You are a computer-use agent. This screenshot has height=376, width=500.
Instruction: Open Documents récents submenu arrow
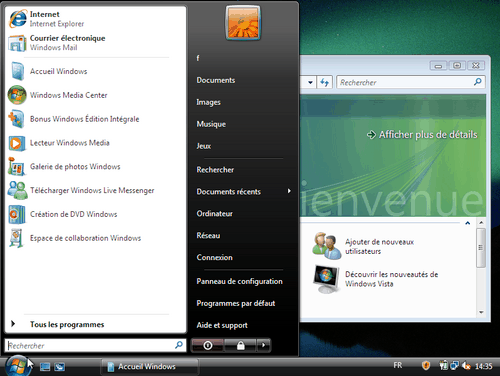tap(289, 191)
